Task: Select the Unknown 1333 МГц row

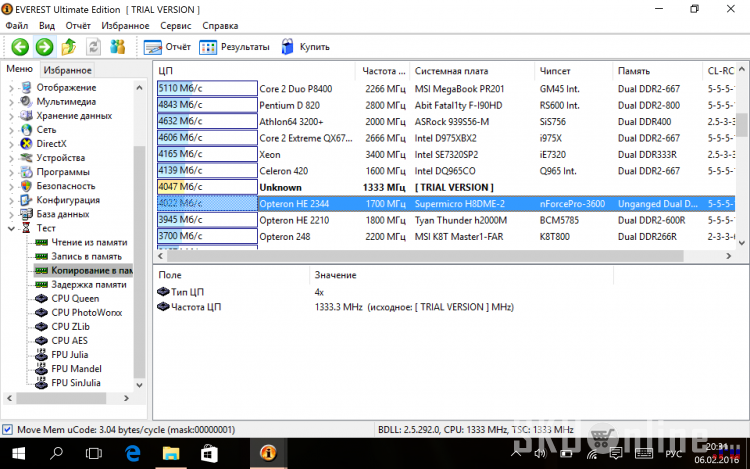Action: pos(446,187)
